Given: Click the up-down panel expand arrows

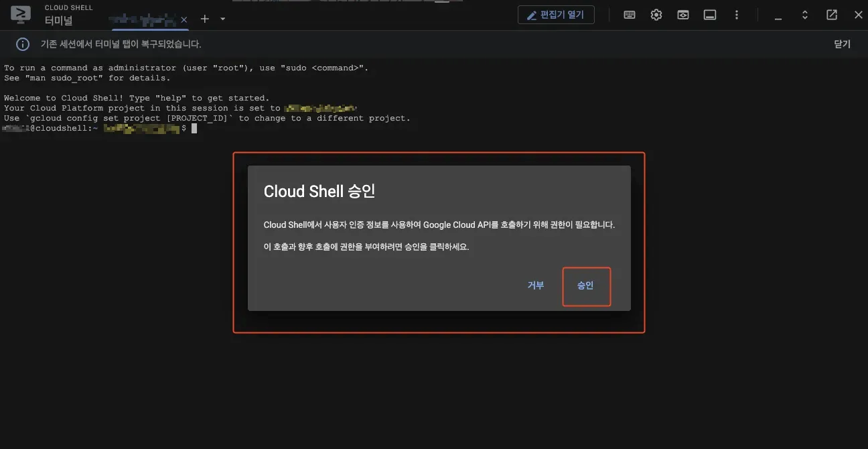Looking at the screenshot, I should [805, 15].
